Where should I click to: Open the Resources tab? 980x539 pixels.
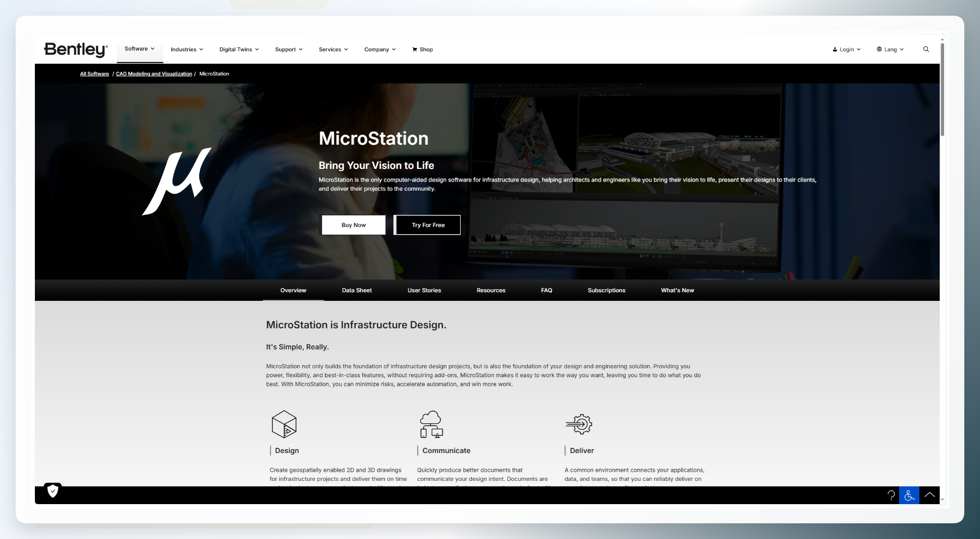click(491, 290)
